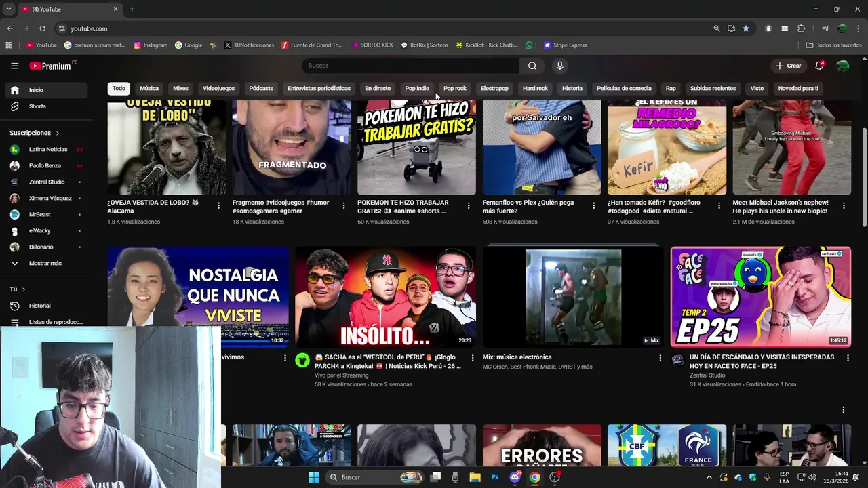Open a new Chrome tab
868x488 pixels.
(132, 9)
